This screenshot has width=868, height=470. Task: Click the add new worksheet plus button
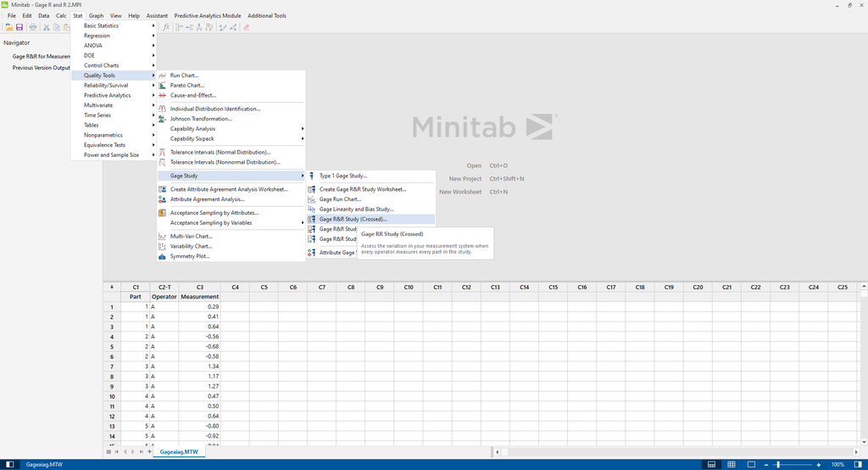149,451
